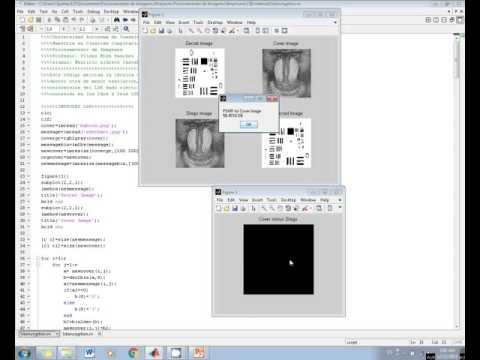Open Cell menu in Editor window
The width and height of the screenshot is (480, 360).
tap(65, 12)
